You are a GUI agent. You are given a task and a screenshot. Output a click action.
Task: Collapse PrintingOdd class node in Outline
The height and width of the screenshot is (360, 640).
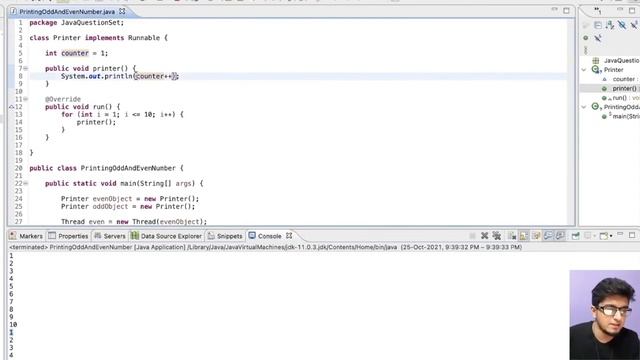tap(584, 107)
